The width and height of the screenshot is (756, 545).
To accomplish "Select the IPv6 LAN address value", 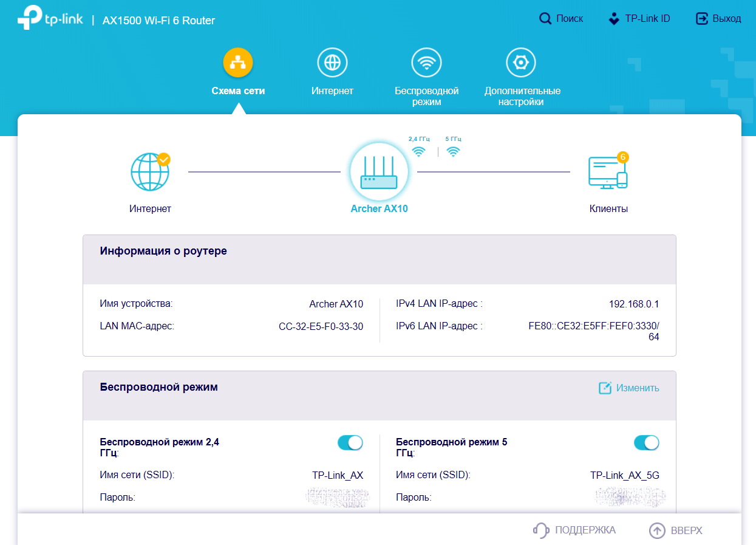I will (x=594, y=331).
